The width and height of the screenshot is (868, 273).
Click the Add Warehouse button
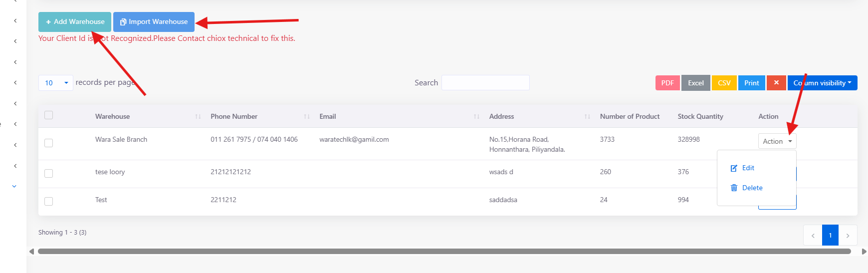(x=75, y=22)
